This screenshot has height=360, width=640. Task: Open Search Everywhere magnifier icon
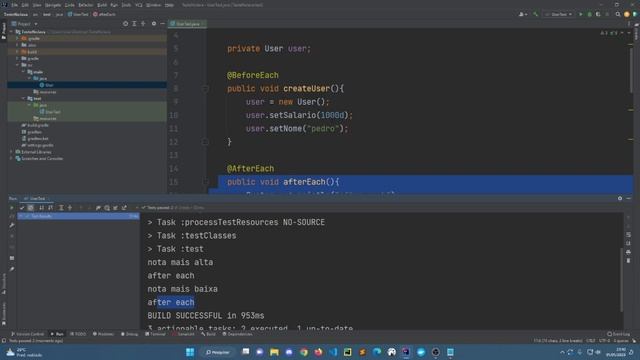(x=618, y=14)
